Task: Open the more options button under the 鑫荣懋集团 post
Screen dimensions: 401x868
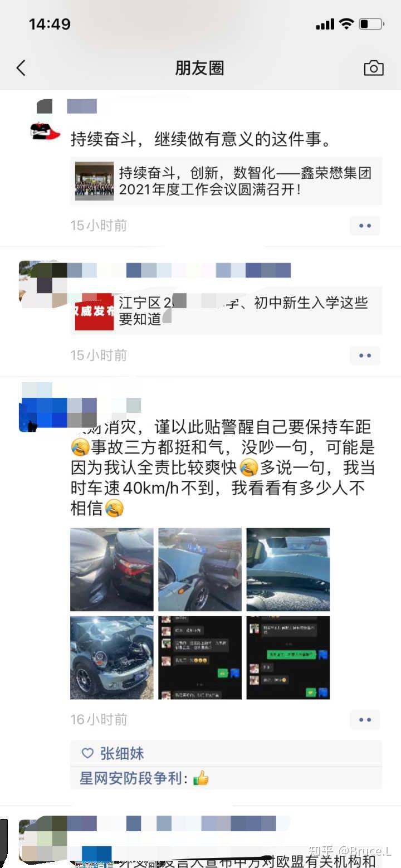Action: (x=365, y=226)
